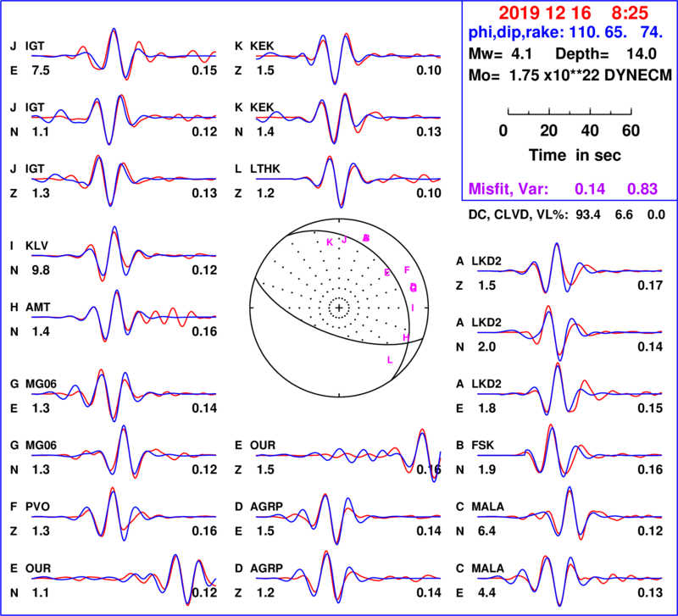The width and height of the screenshot is (678, 616).
Task: Click station marker H on the beachball
Action: [406, 337]
